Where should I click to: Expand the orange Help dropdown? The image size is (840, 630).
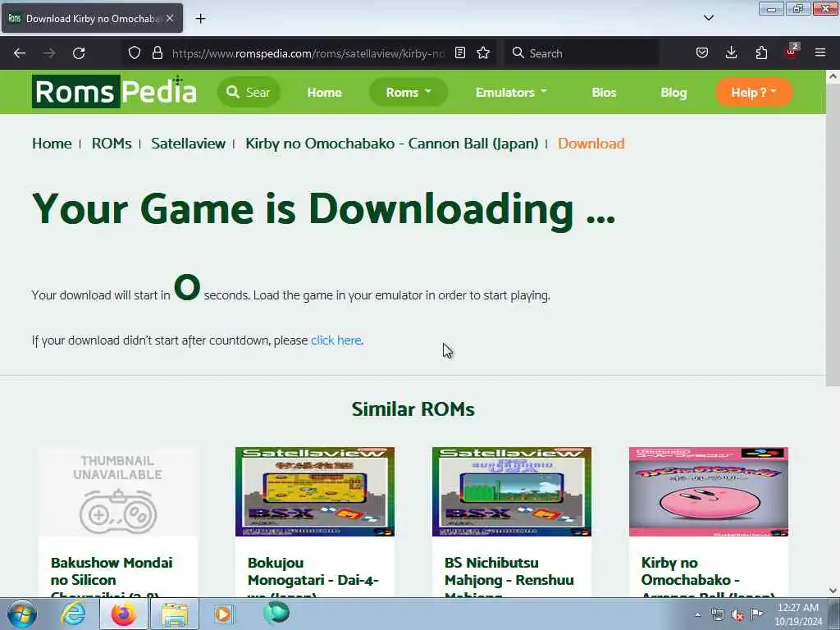pyautogui.click(x=754, y=92)
